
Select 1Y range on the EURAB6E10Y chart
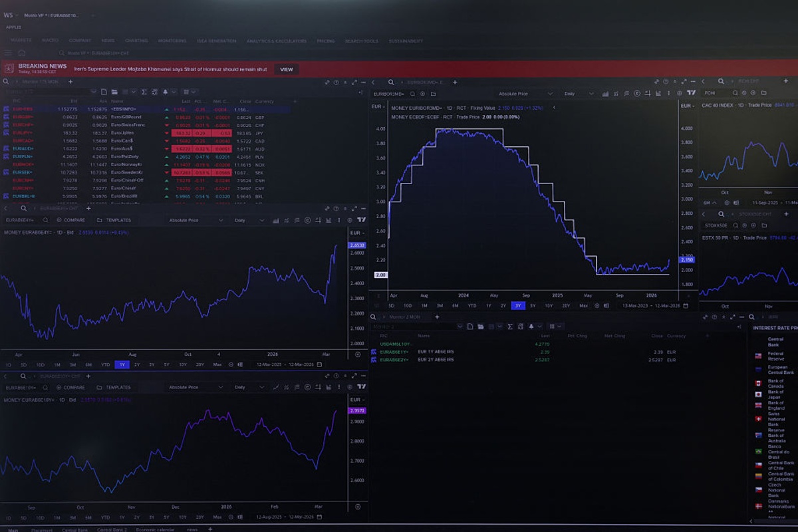(x=121, y=517)
